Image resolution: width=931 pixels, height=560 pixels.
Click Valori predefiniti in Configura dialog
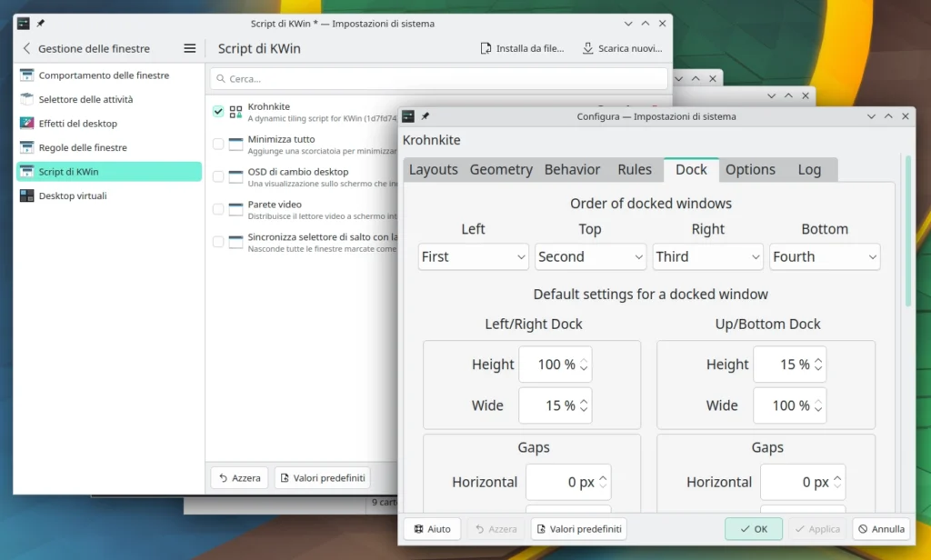tap(578, 529)
